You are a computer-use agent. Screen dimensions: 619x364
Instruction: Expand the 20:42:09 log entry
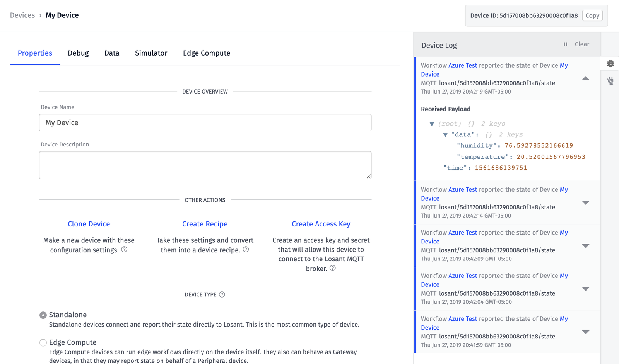586,246
